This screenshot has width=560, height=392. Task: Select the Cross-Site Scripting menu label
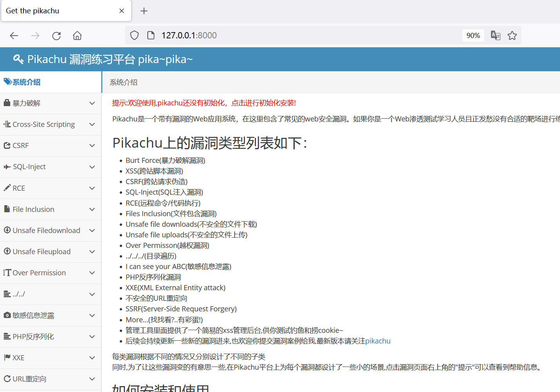click(43, 125)
